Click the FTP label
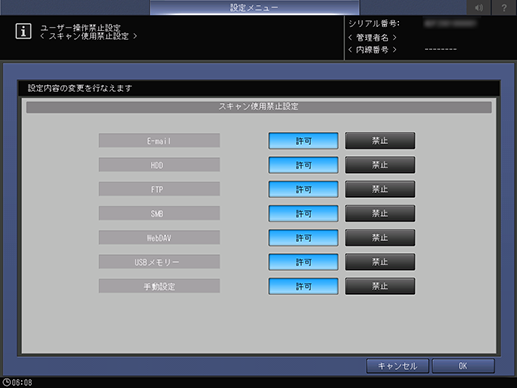This screenshot has height=388, width=517. click(159, 189)
